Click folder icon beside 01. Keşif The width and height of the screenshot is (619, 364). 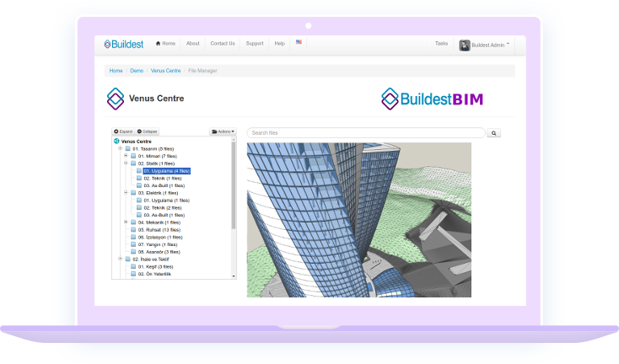133,266
